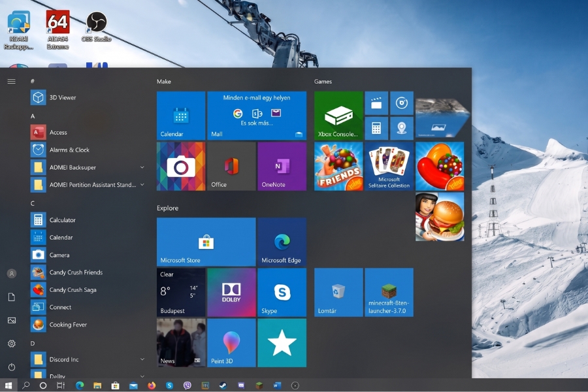The width and height of the screenshot is (588, 392).
Task: Jump to letter C section header
Action: click(33, 203)
